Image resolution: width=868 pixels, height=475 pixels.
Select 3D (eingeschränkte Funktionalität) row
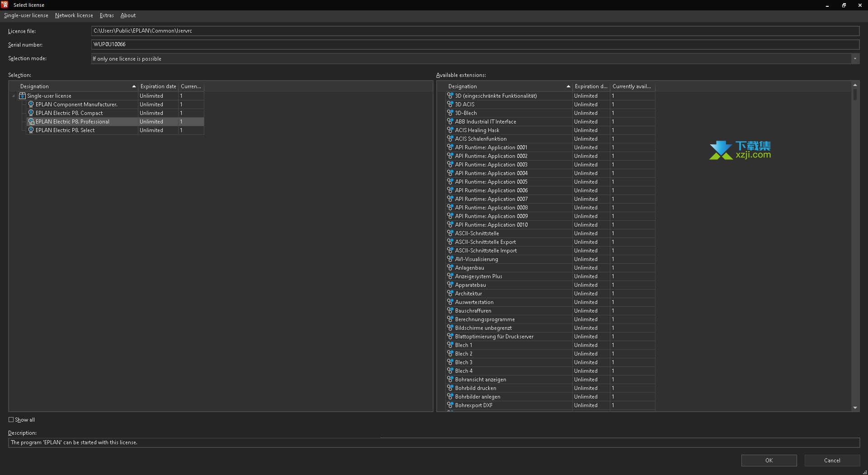(550, 96)
